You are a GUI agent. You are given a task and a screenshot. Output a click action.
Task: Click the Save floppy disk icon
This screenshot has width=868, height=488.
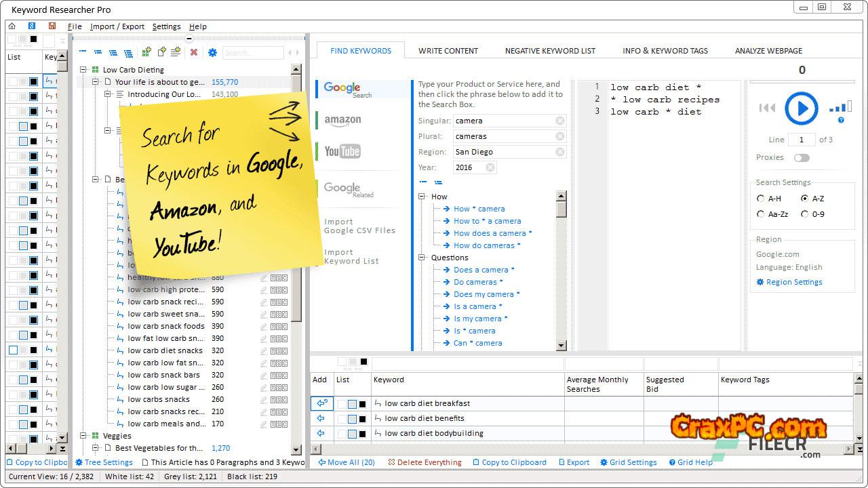pos(52,26)
